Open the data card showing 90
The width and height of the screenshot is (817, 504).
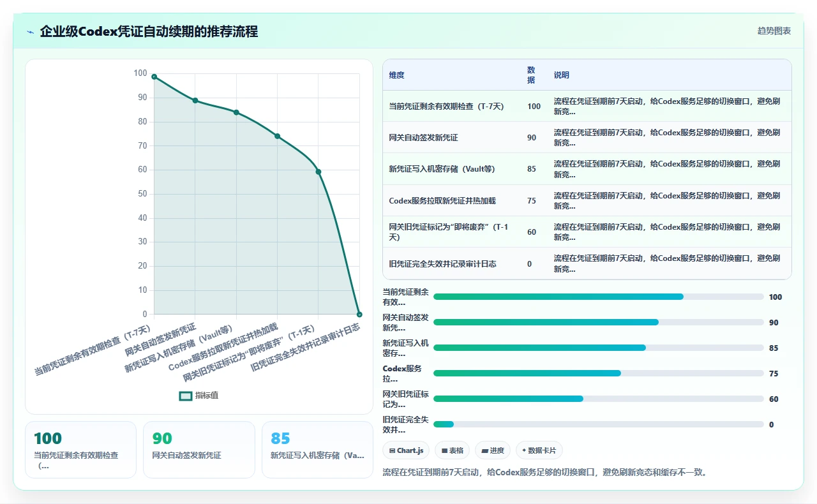(199, 450)
